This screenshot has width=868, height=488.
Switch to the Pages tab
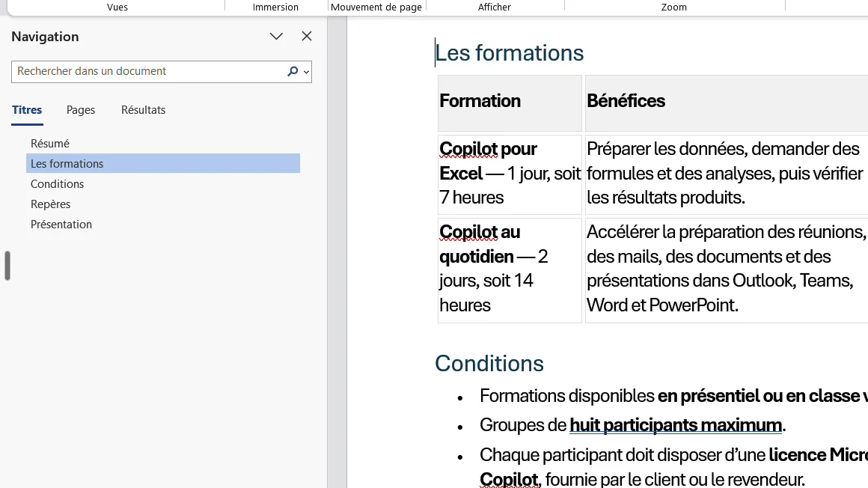coord(81,110)
